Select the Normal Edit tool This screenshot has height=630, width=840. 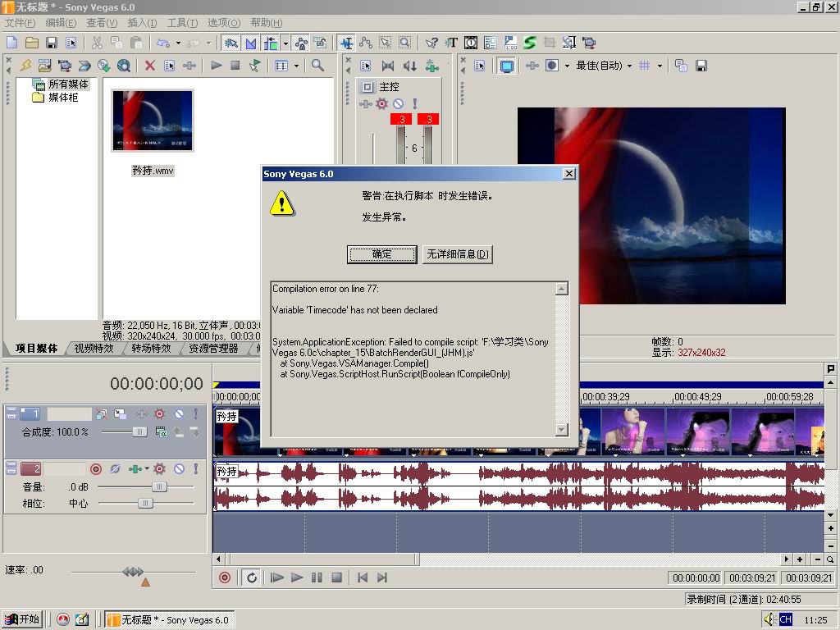tap(347, 43)
